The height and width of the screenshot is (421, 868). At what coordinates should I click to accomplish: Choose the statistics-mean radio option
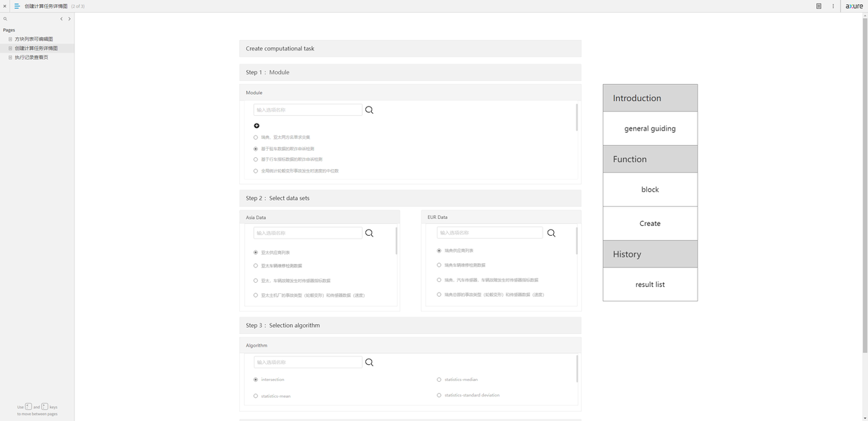coord(256,396)
